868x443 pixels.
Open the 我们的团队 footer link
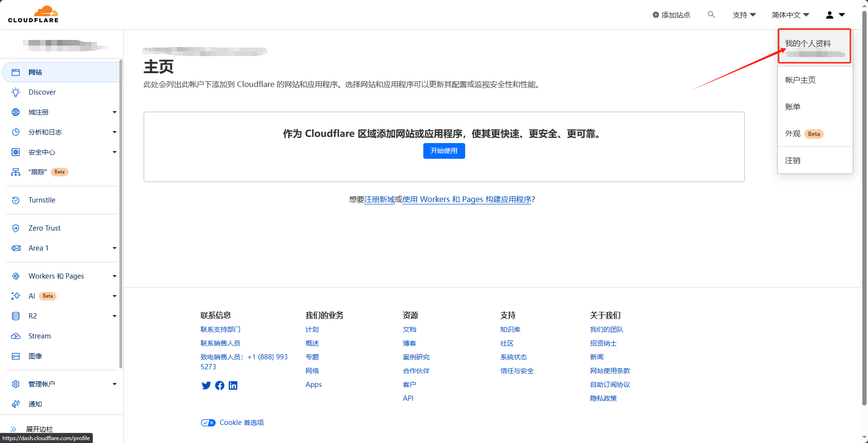tap(607, 329)
